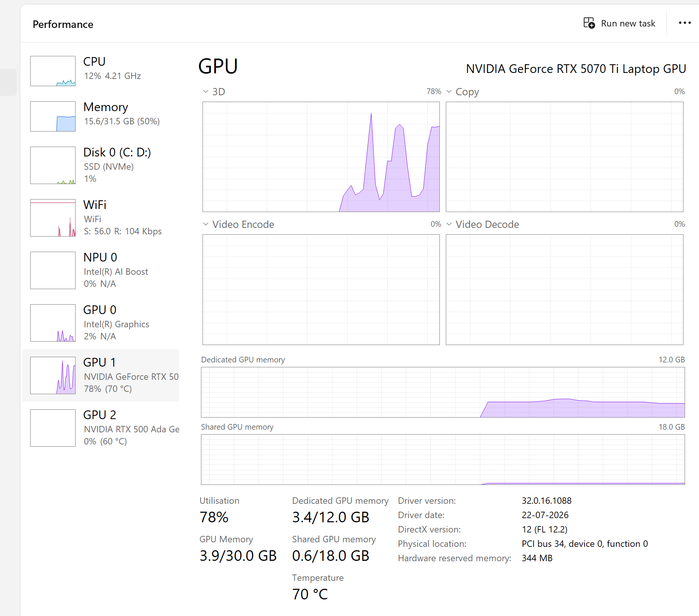Click the driver version 32.0.16.1088

tap(546, 501)
